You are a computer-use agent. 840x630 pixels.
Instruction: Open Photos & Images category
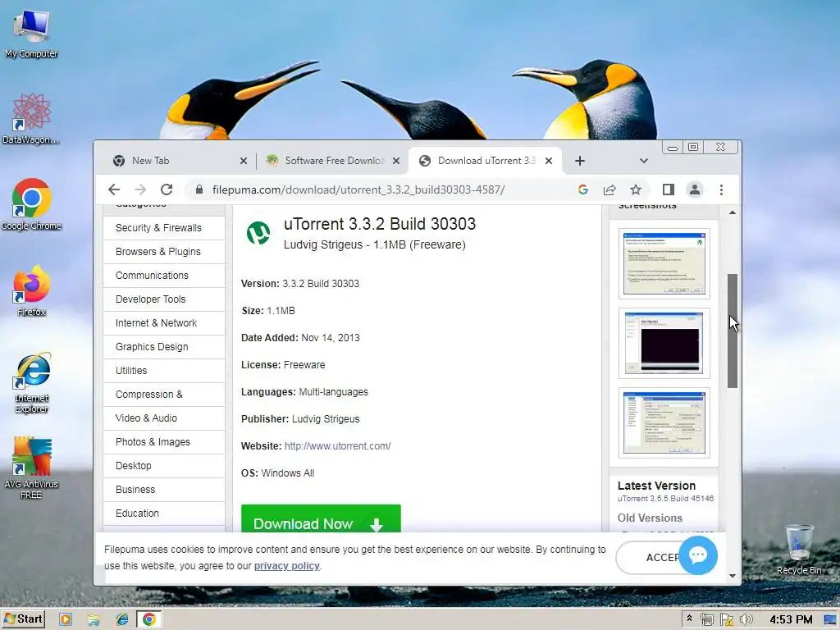[x=163, y=442]
